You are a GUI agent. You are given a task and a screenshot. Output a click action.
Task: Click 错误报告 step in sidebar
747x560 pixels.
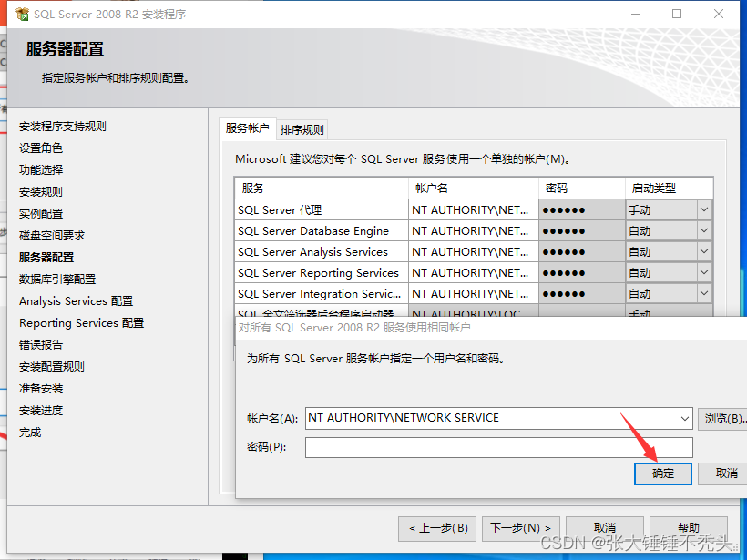pos(41,345)
